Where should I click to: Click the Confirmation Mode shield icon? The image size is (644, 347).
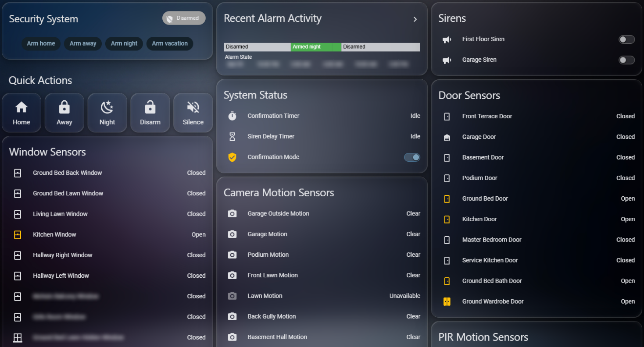(x=233, y=157)
